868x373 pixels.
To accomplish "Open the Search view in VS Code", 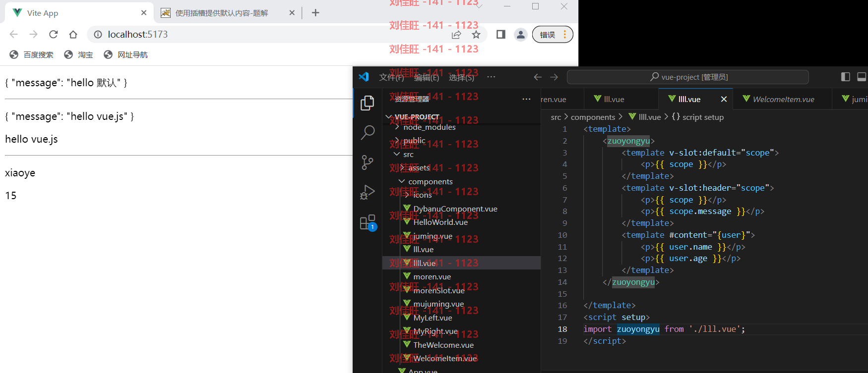I will point(368,132).
